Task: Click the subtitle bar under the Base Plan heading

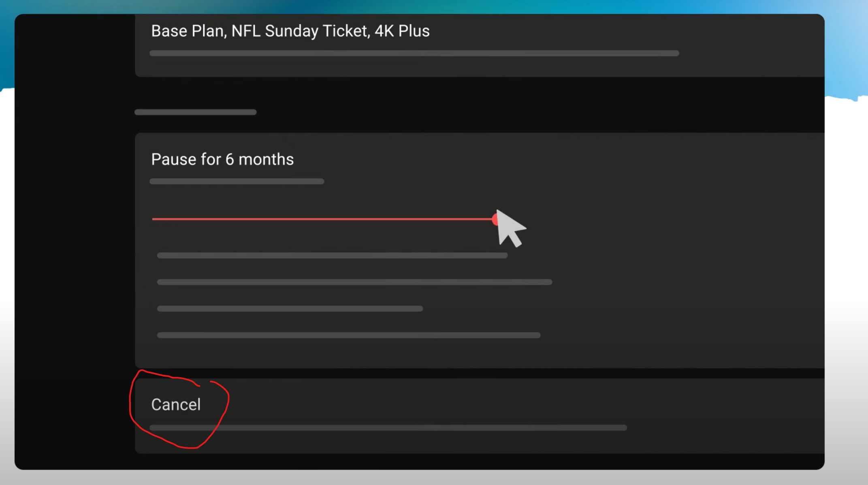Action: tap(413, 53)
